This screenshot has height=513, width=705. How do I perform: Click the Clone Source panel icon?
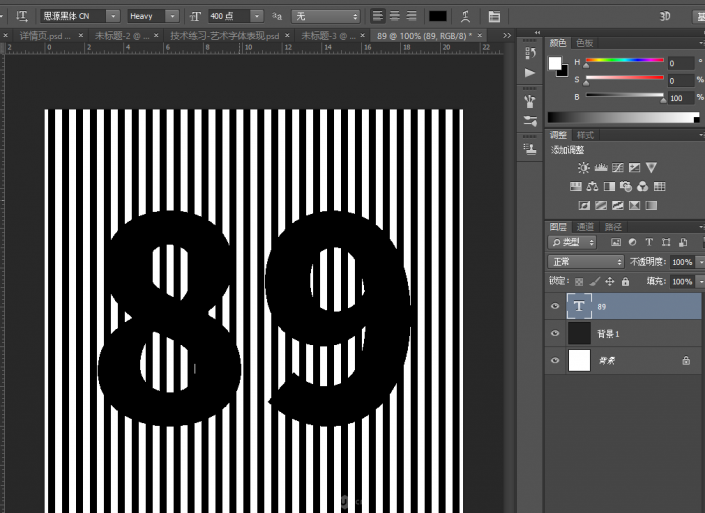click(530, 148)
